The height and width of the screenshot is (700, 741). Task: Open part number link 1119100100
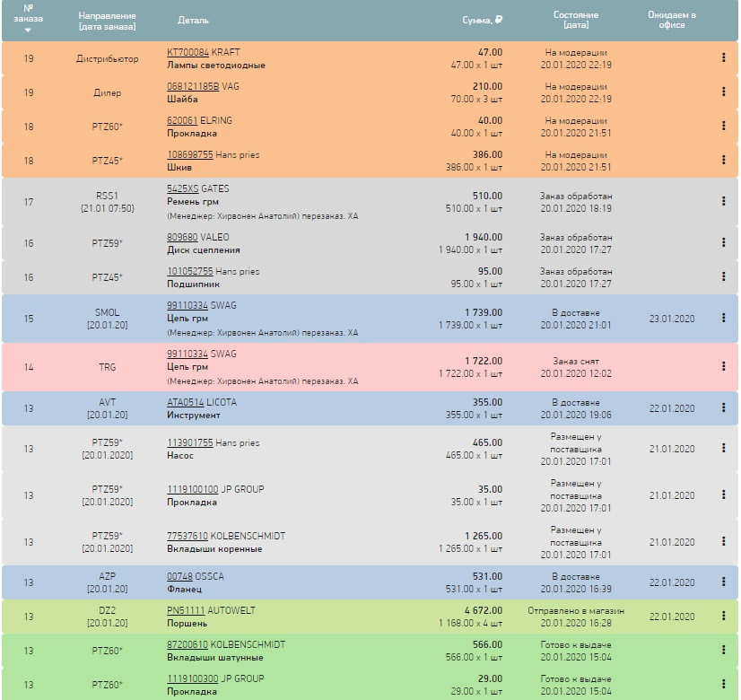coord(192,489)
